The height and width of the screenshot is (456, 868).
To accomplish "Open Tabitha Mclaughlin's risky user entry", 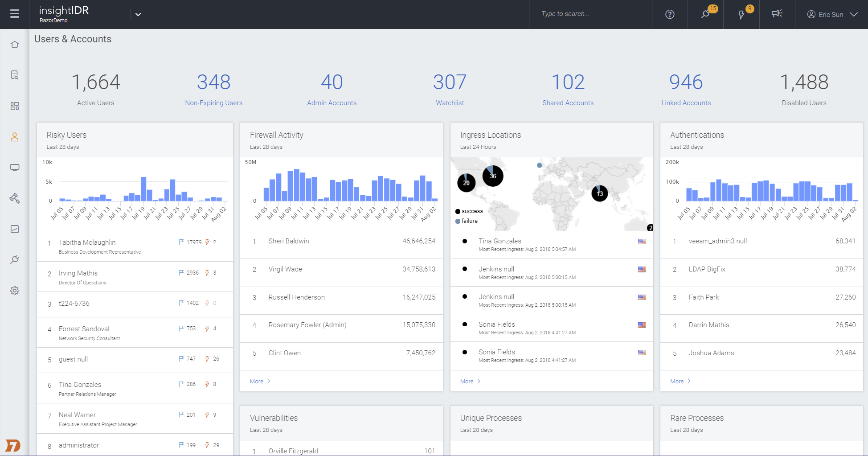I will tap(87, 242).
